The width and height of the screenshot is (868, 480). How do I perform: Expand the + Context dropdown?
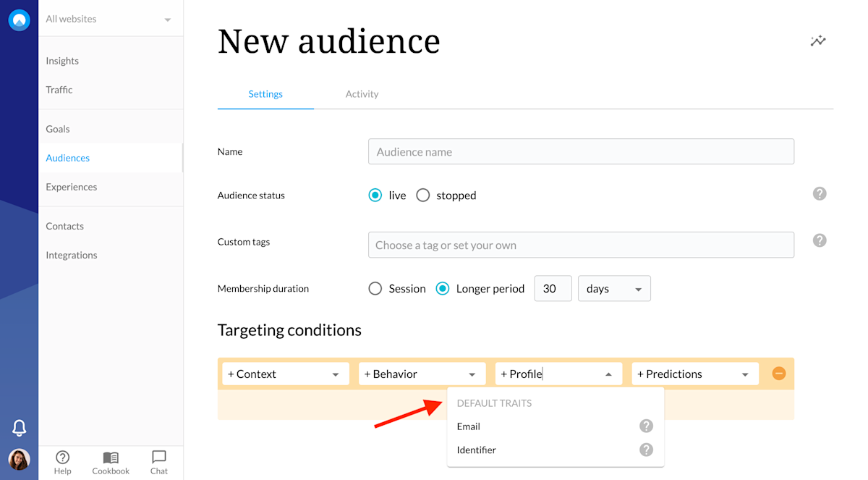click(286, 374)
